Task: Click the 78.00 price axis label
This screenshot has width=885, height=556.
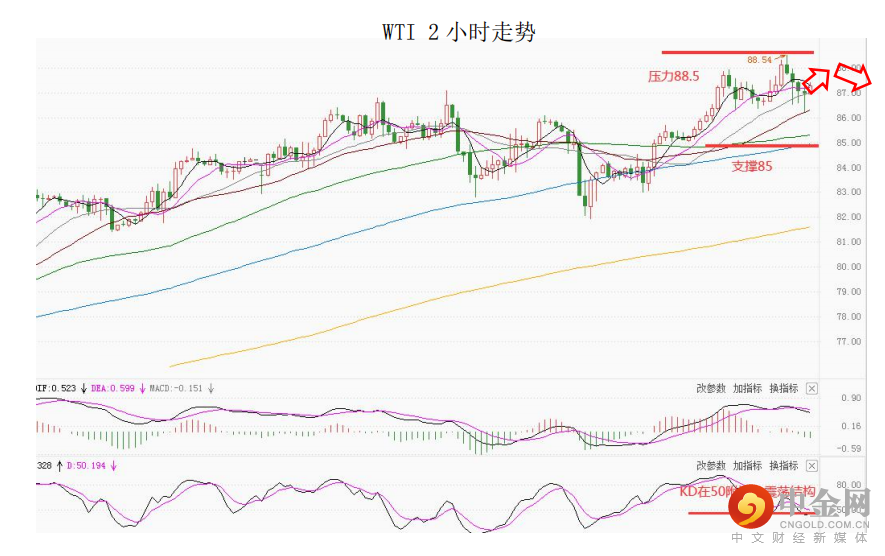Action: click(848, 317)
